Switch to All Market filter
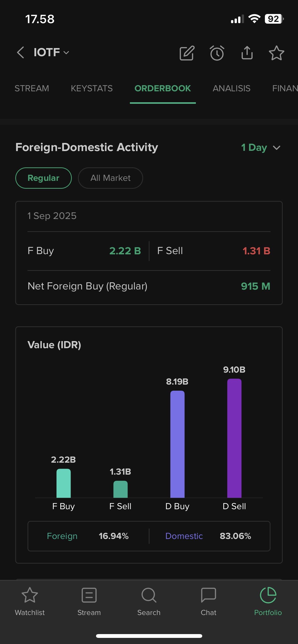Viewport: 298px width, 644px height. (x=110, y=178)
